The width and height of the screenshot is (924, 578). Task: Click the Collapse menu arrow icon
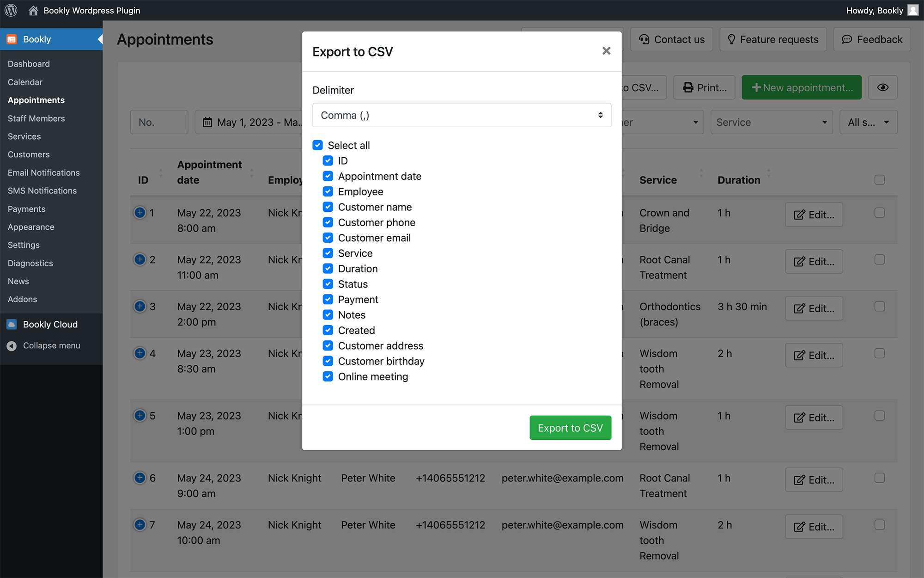[12, 346]
